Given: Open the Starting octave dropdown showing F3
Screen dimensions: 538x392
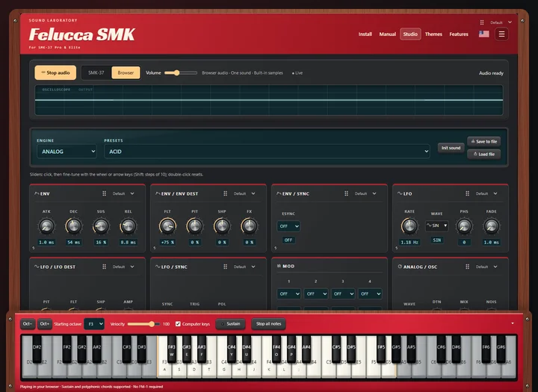Looking at the screenshot, I should coord(94,324).
